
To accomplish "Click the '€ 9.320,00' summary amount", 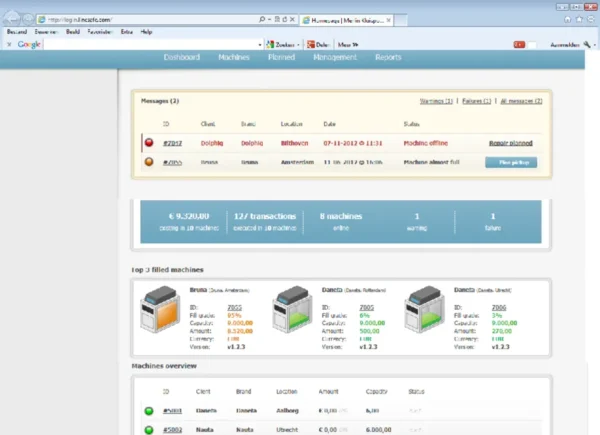I will 189,216.
